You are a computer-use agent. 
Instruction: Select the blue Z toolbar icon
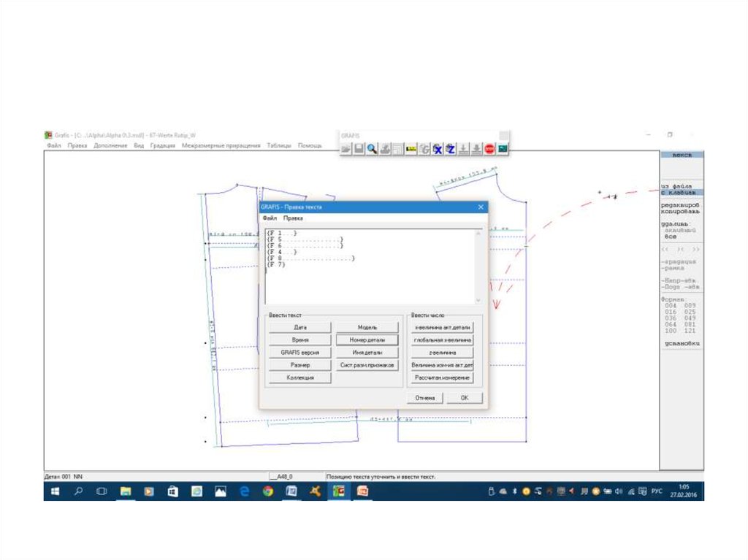(x=451, y=149)
